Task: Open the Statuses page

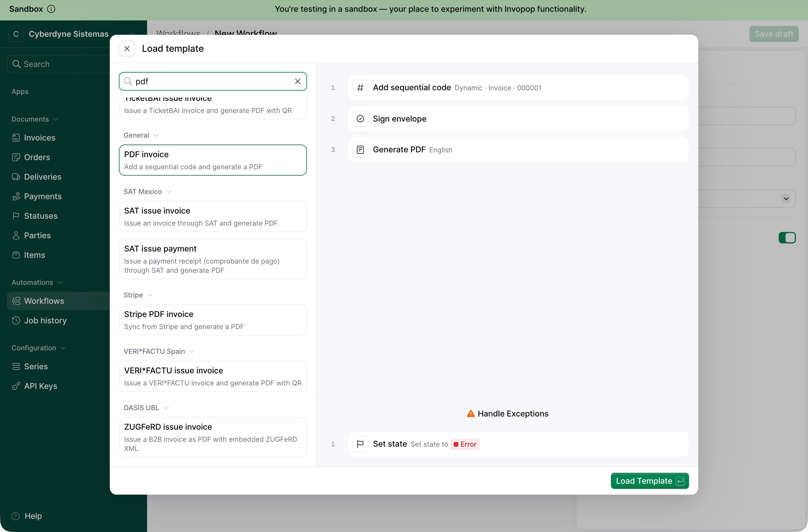Action: [41, 216]
